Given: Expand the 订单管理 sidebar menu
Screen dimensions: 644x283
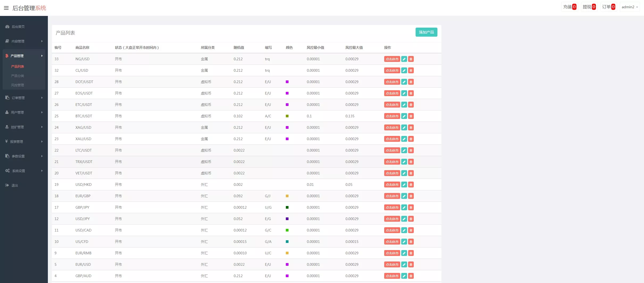Looking at the screenshot, I should coord(24,98).
